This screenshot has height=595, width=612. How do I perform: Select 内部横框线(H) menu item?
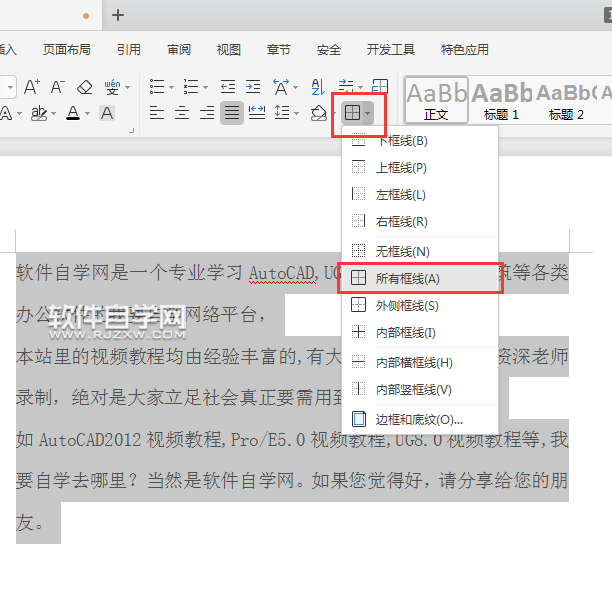pos(420,362)
